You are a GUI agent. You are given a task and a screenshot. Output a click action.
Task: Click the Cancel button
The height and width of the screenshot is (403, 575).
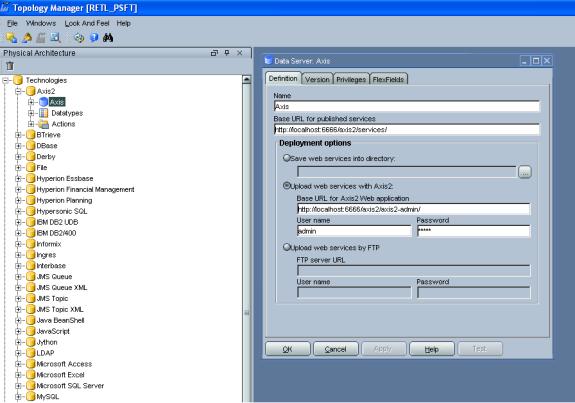336,349
